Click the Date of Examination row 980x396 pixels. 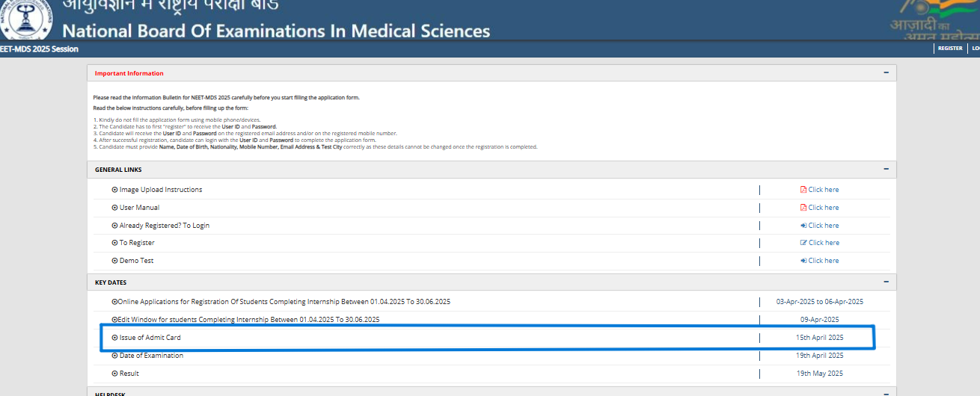point(151,356)
